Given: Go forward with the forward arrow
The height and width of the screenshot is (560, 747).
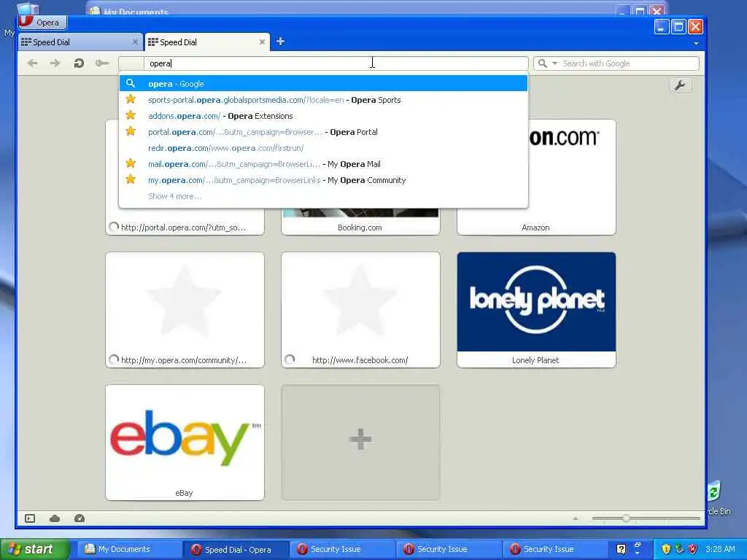Looking at the screenshot, I should point(55,63).
